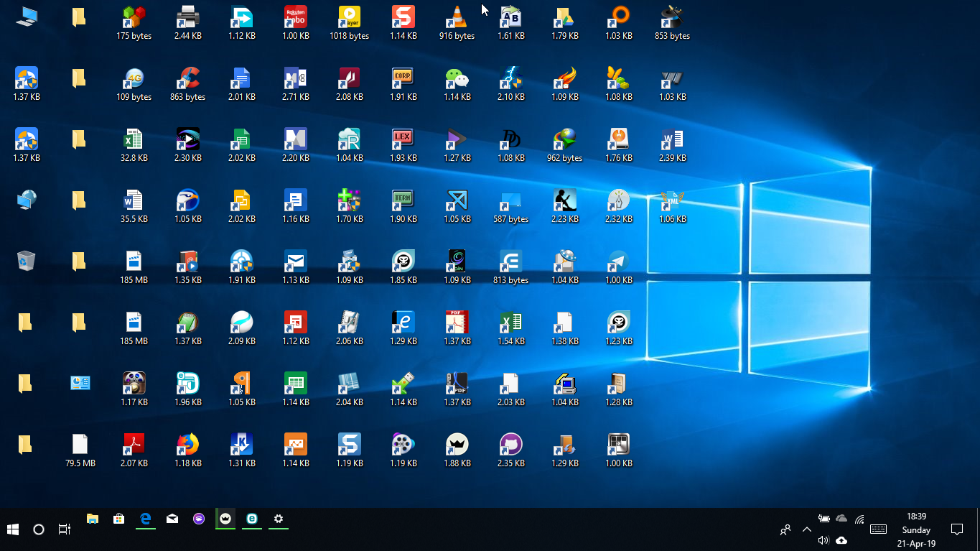Select the eagle head shortcut (1.05 KB)

click(x=187, y=200)
